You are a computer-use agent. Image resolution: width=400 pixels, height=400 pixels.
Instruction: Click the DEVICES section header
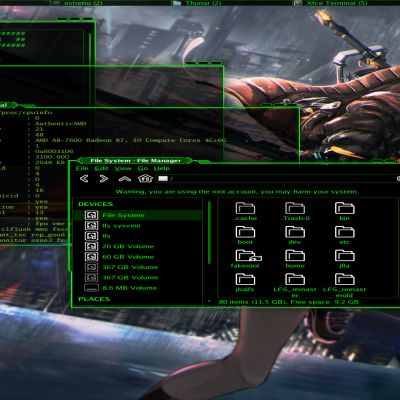click(96, 204)
